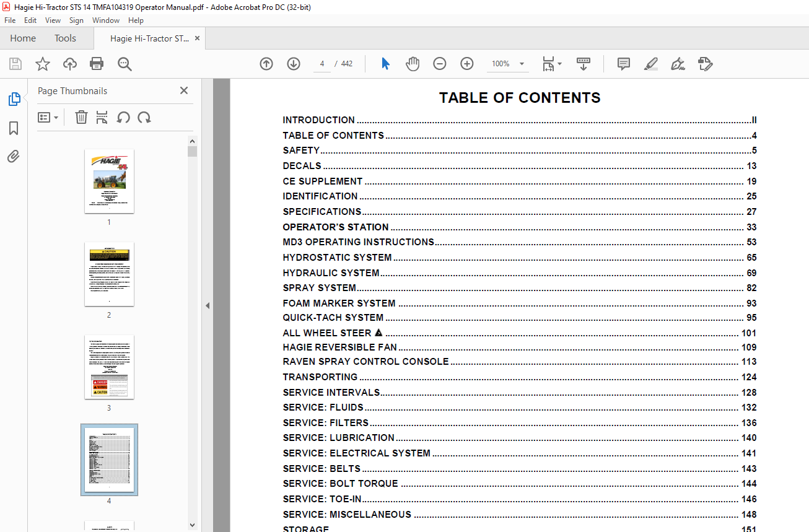Screen dimensions: 809x532
Task: Click the Sign document pen icon
Action: (x=678, y=64)
